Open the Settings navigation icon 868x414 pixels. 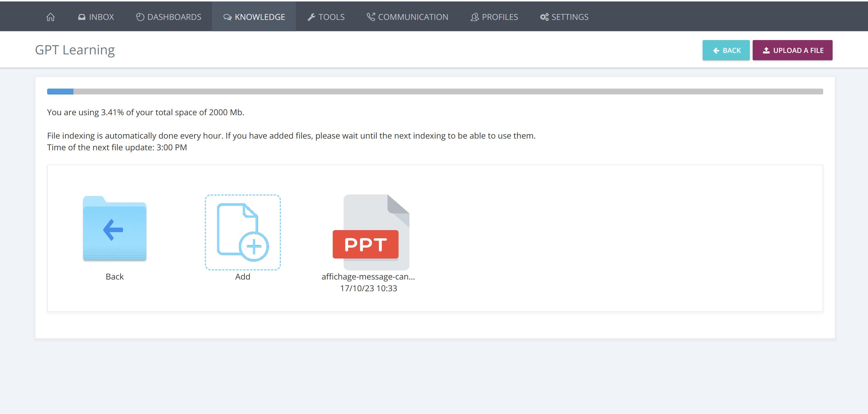point(544,17)
